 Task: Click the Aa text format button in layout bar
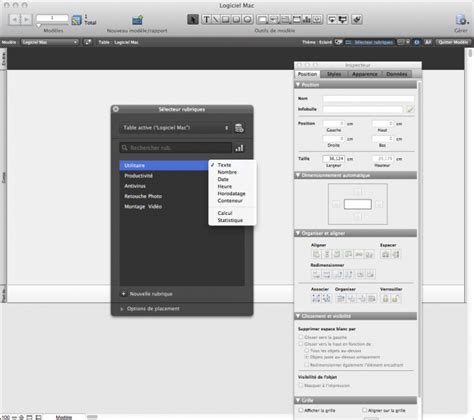click(428, 42)
